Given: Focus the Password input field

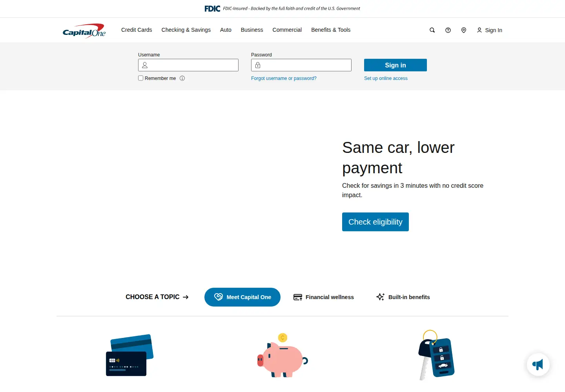Looking at the screenshot, I should pyautogui.click(x=301, y=65).
